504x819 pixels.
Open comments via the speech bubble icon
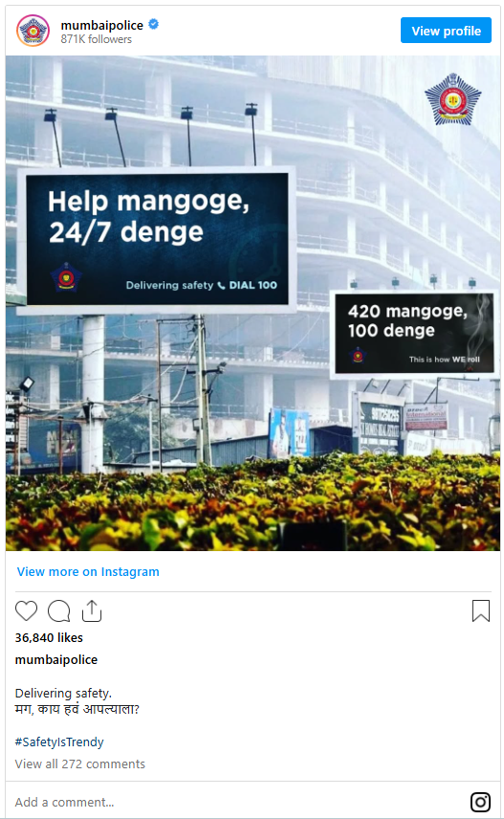pyautogui.click(x=59, y=610)
